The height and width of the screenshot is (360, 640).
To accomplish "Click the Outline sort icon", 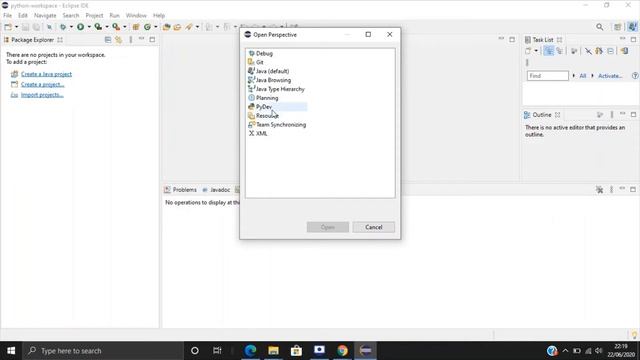I will 600,115.
